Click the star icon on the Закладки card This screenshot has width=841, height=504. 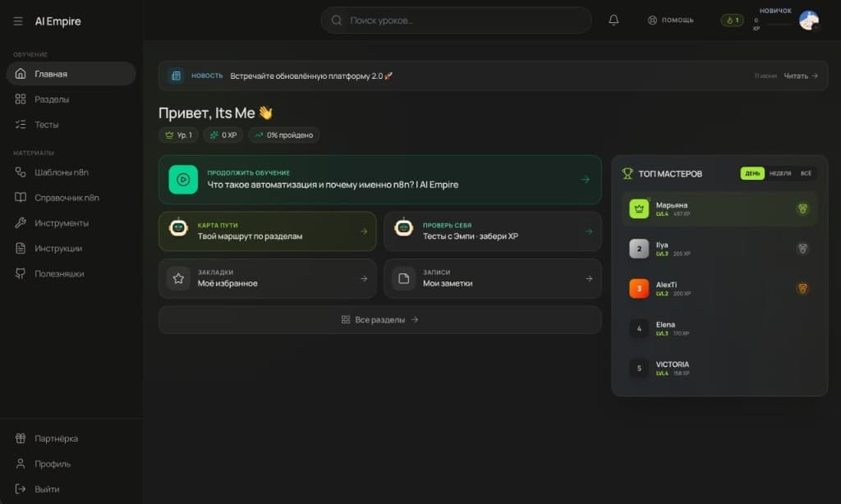(178, 278)
